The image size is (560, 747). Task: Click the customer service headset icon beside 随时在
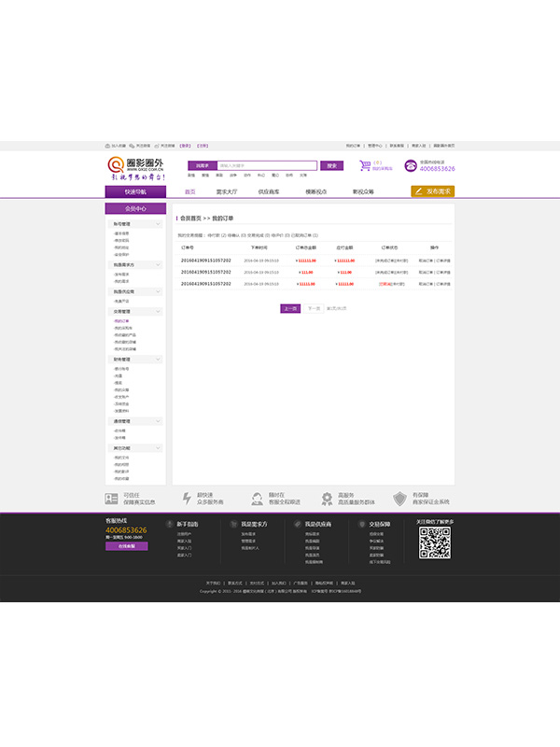(258, 499)
